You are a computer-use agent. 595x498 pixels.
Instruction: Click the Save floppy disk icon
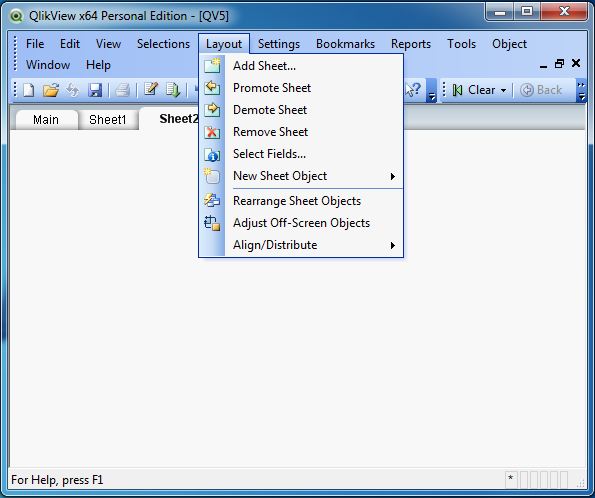(x=95, y=90)
